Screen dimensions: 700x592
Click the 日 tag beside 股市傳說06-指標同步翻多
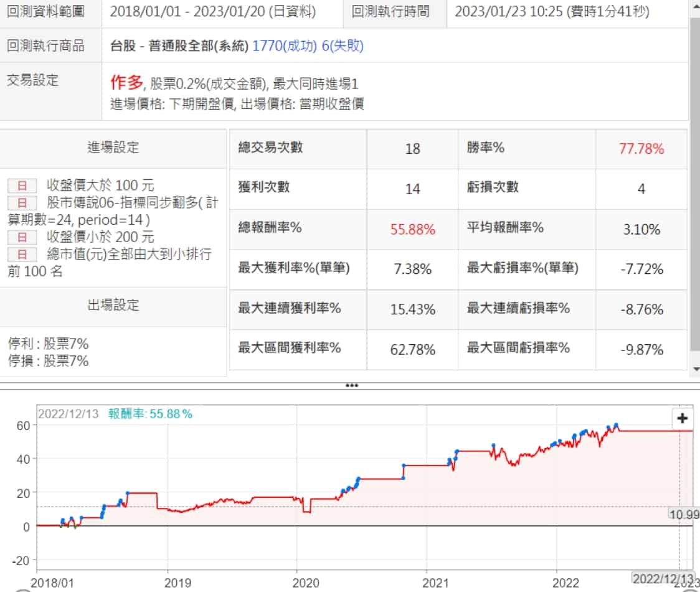pyautogui.click(x=22, y=202)
